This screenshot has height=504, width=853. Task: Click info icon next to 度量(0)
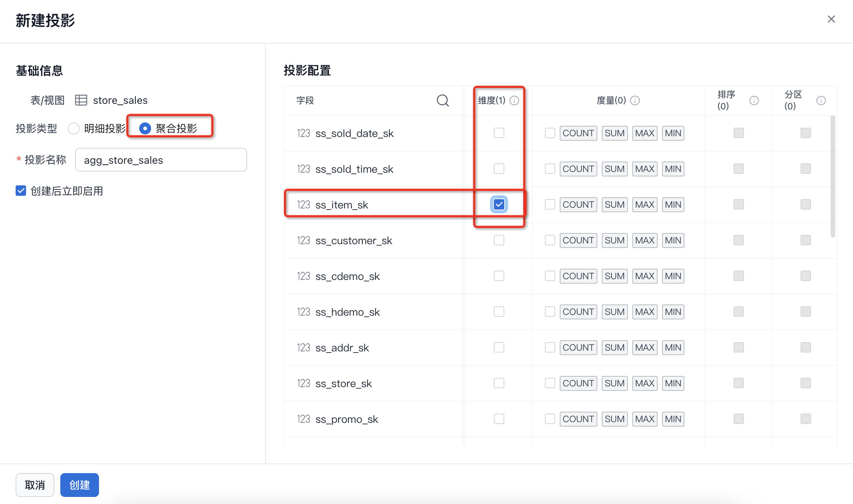(635, 101)
